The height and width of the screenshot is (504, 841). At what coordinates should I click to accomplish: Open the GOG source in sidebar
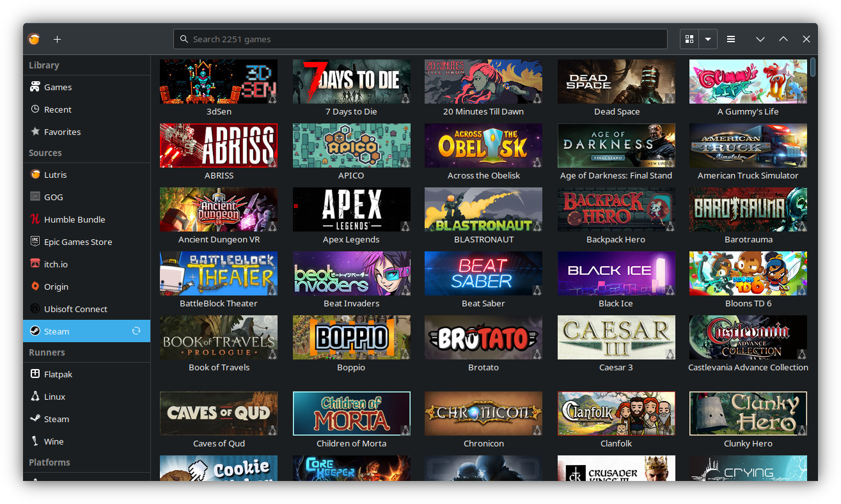point(53,196)
